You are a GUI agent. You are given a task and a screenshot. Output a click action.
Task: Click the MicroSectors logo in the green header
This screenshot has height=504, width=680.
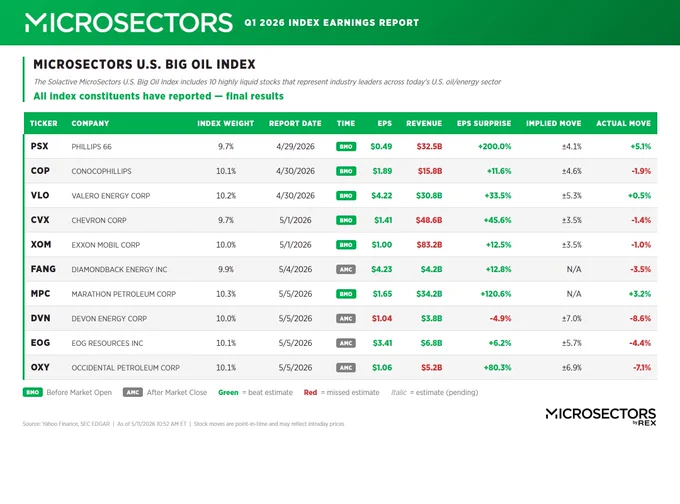click(129, 23)
